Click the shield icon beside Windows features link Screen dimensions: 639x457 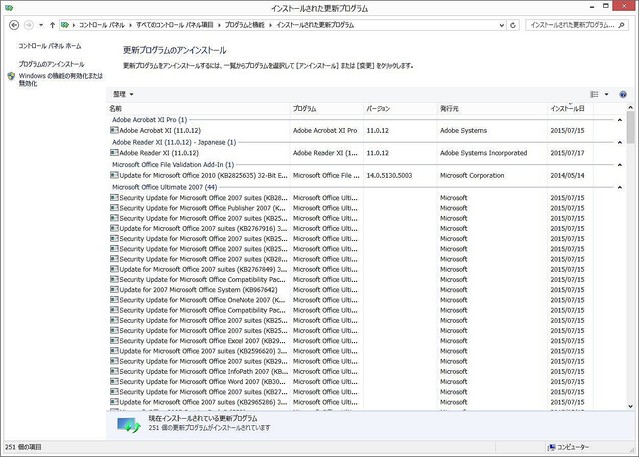click(x=11, y=76)
